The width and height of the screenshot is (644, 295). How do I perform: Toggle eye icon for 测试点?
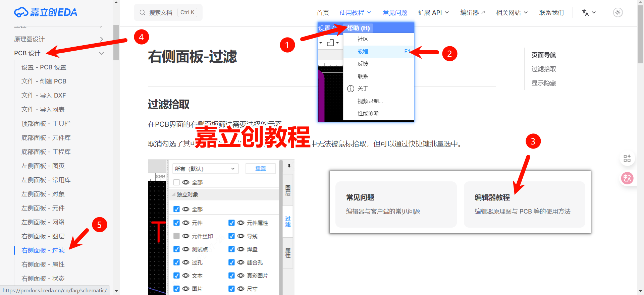pos(186,249)
